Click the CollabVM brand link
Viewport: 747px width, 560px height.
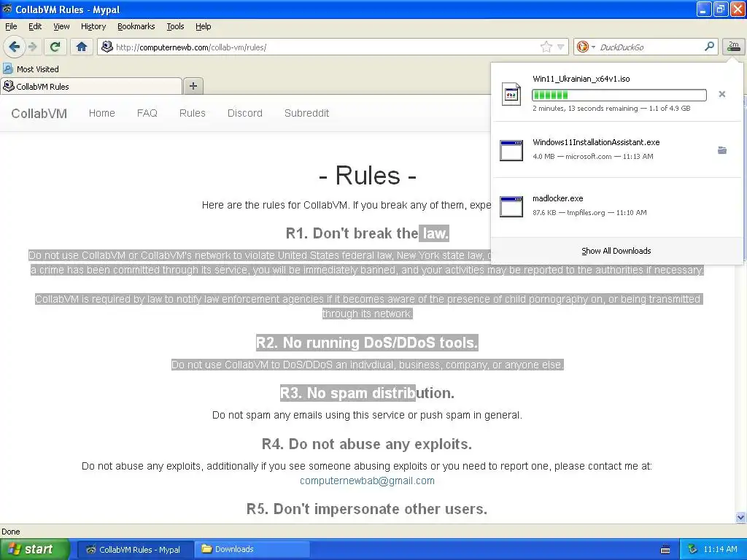click(39, 113)
